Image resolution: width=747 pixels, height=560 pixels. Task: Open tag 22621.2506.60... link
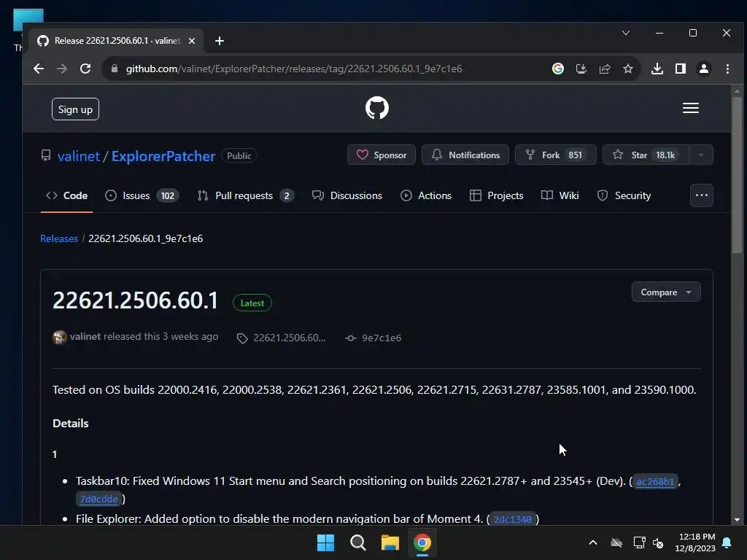[282, 338]
